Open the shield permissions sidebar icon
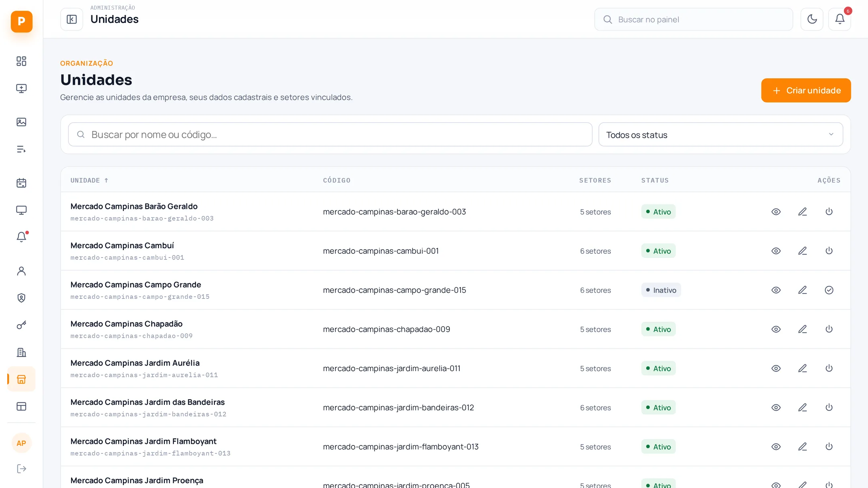Viewport: 868px width, 488px height. click(x=21, y=298)
